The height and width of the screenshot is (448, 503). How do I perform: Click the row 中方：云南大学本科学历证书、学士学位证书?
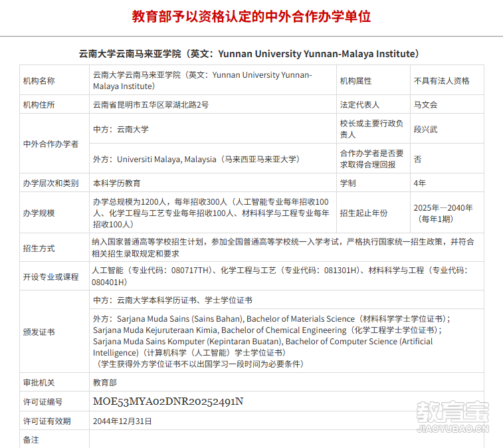(x=286, y=300)
